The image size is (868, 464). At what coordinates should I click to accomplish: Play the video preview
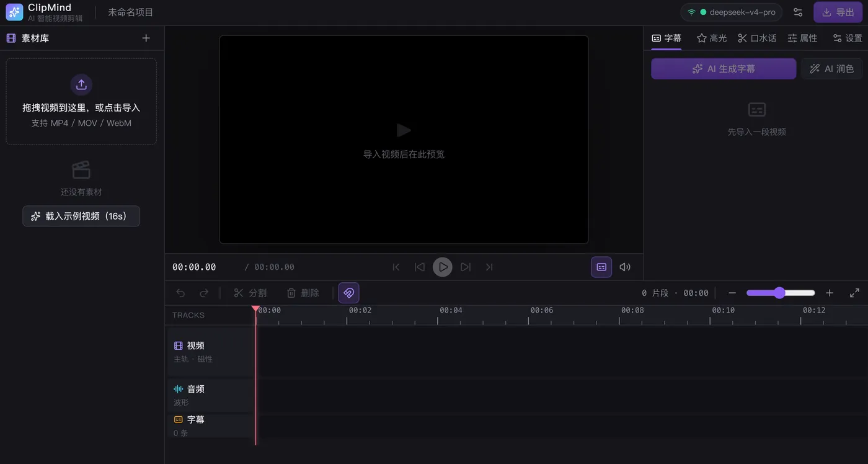click(442, 267)
